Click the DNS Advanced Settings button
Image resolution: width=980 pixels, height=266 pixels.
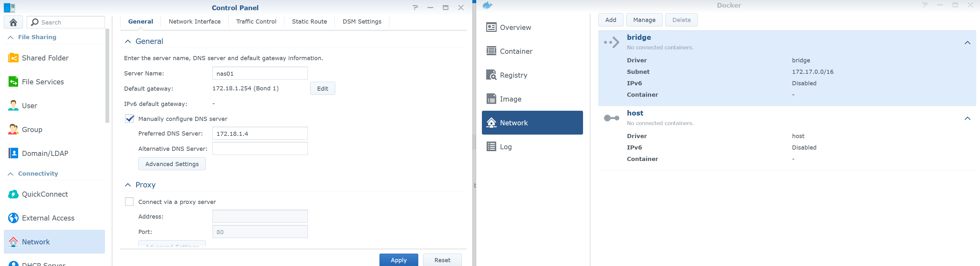pyautogui.click(x=172, y=164)
